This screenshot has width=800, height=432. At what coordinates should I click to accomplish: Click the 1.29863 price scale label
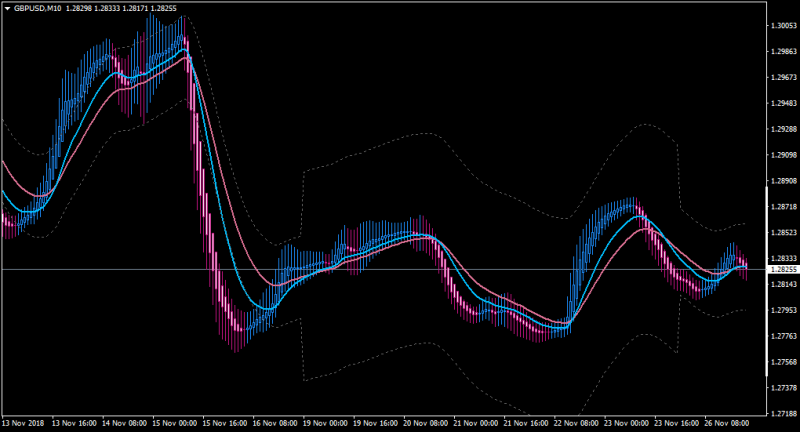784,52
